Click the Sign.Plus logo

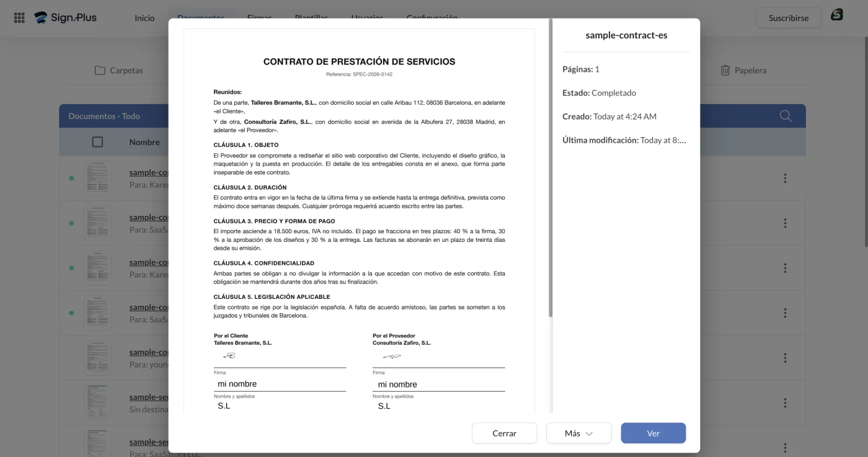pos(66,17)
